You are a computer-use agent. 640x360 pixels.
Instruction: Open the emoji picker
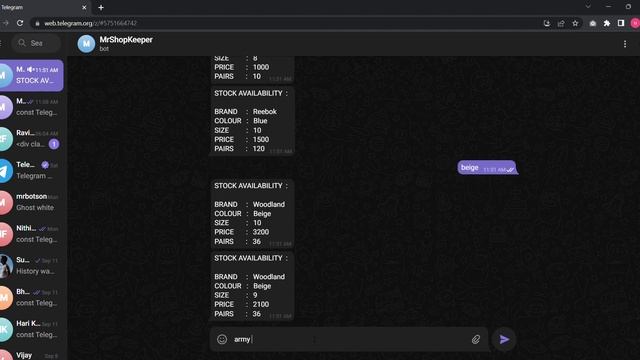pos(222,339)
